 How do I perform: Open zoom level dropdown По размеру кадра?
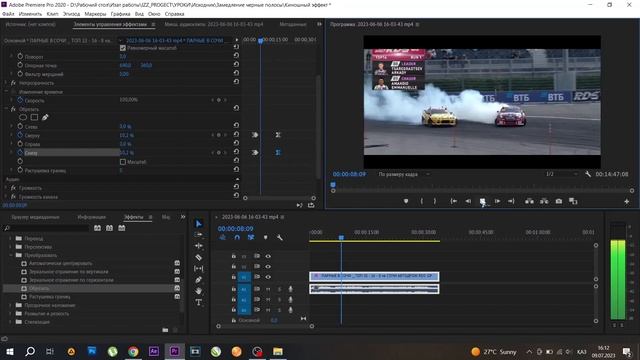[x=404, y=174]
